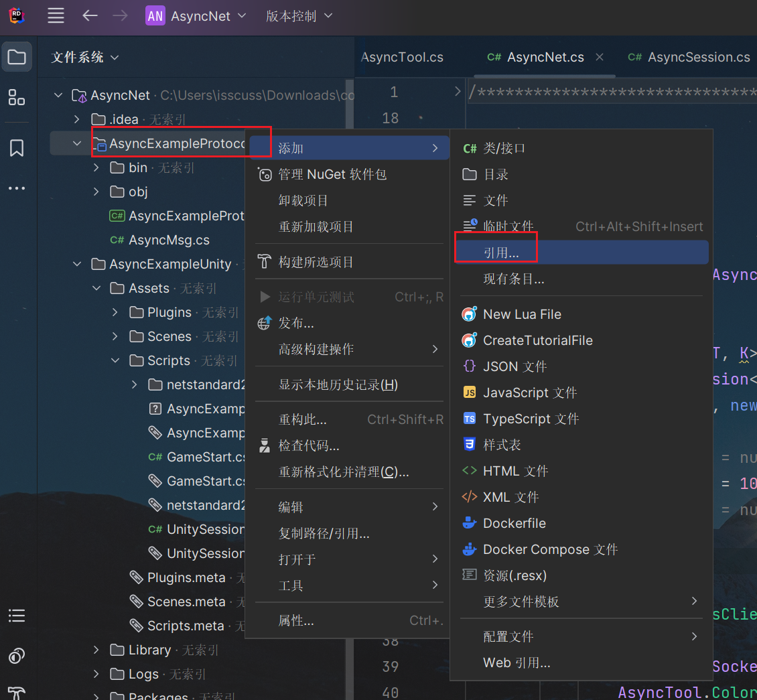Image resolution: width=757 pixels, height=700 pixels.
Task: Choose 构建所选项目 from the context menu
Action: [x=349, y=262]
